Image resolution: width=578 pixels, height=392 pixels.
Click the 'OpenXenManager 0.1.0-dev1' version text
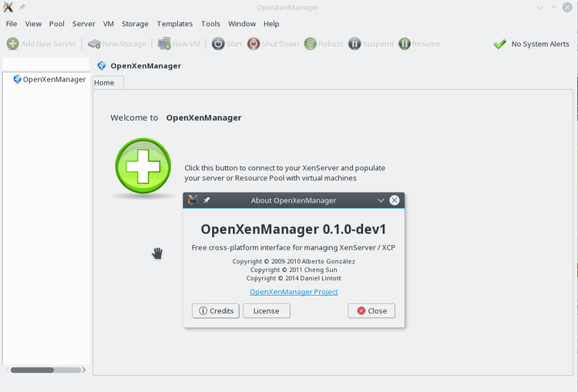click(x=294, y=230)
